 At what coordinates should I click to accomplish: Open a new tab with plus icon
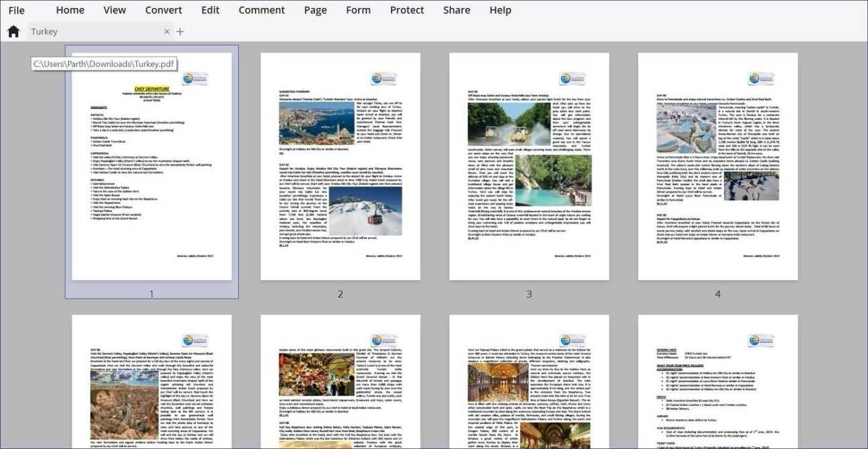[180, 32]
